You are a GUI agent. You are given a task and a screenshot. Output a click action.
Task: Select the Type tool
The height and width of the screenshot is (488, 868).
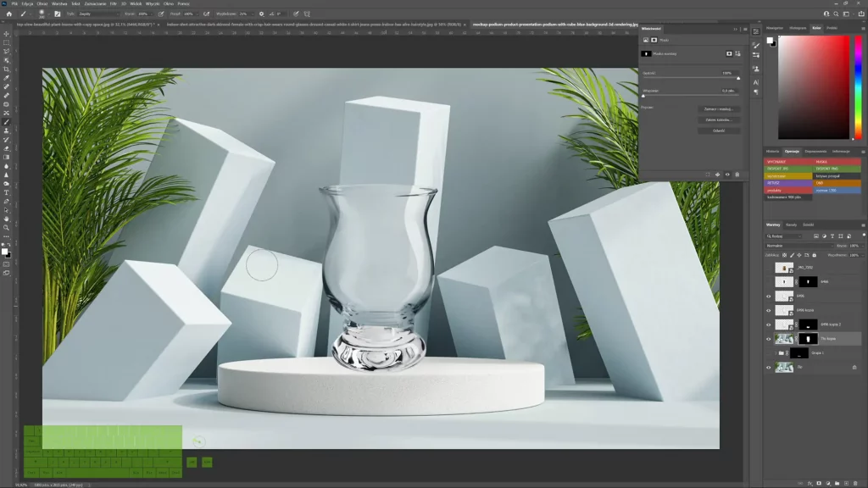[7, 192]
